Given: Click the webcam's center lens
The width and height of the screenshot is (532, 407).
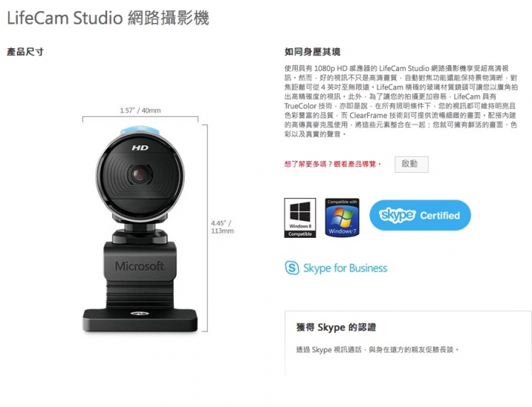Looking at the screenshot, I should (x=140, y=174).
